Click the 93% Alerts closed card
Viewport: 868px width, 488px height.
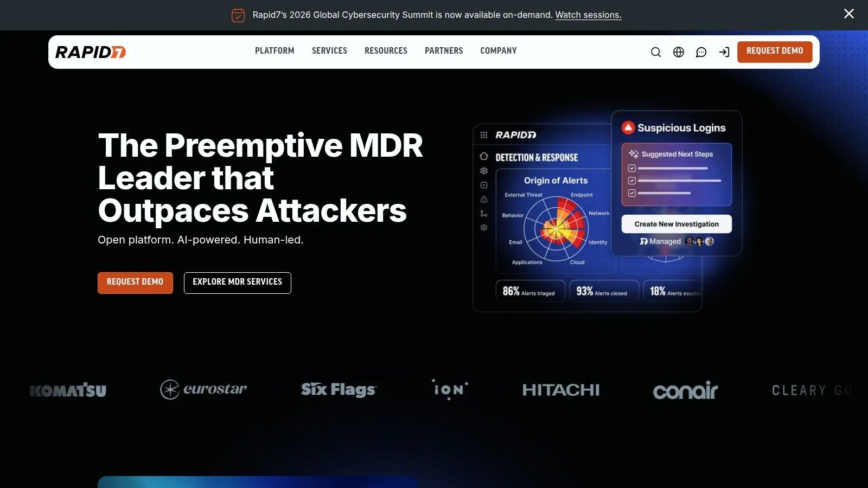[x=604, y=291]
